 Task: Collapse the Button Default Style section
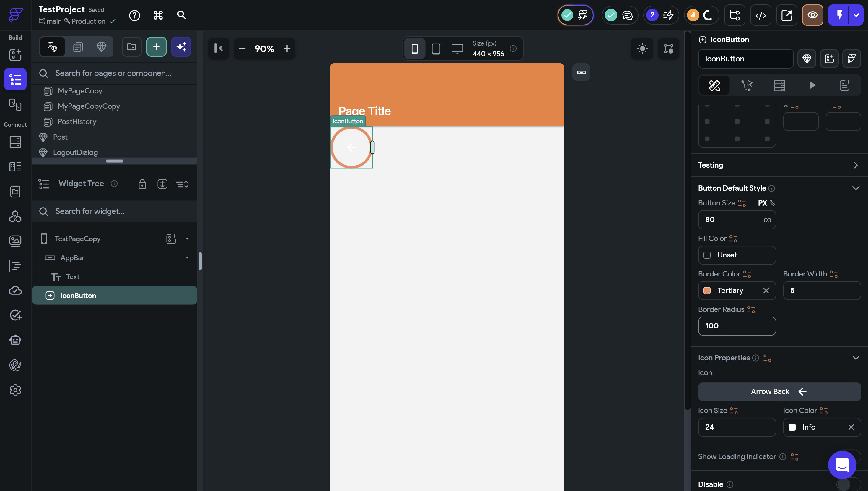tap(856, 188)
